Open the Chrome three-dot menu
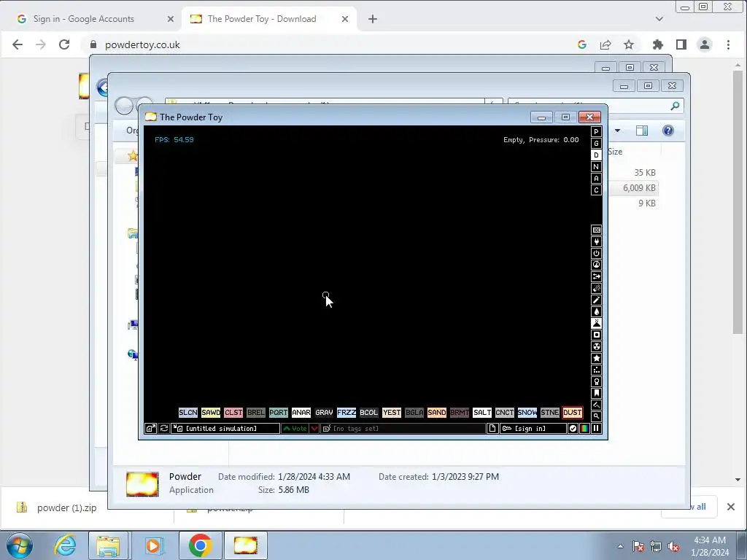 (728, 44)
